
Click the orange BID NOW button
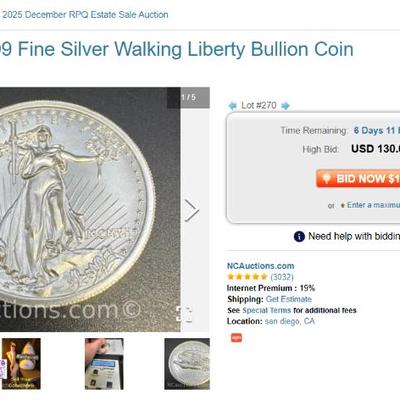[x=358, y=178]
